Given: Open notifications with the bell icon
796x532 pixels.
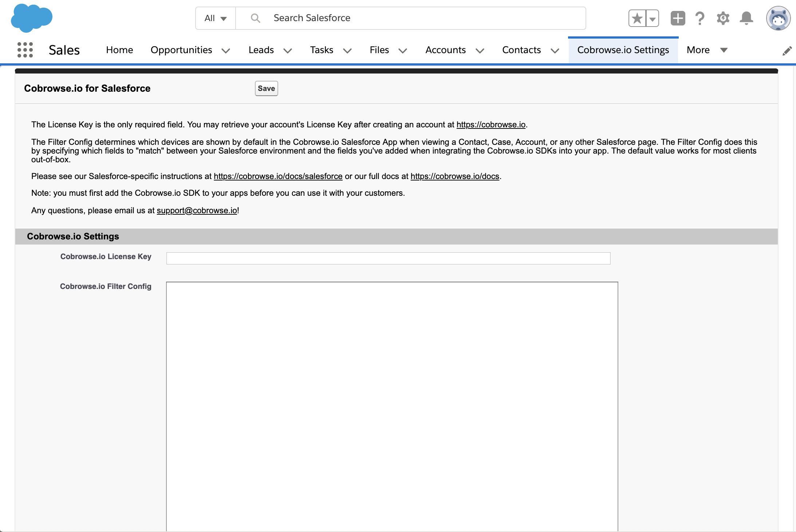Looking at the screenshot, I should coord(746,17).
